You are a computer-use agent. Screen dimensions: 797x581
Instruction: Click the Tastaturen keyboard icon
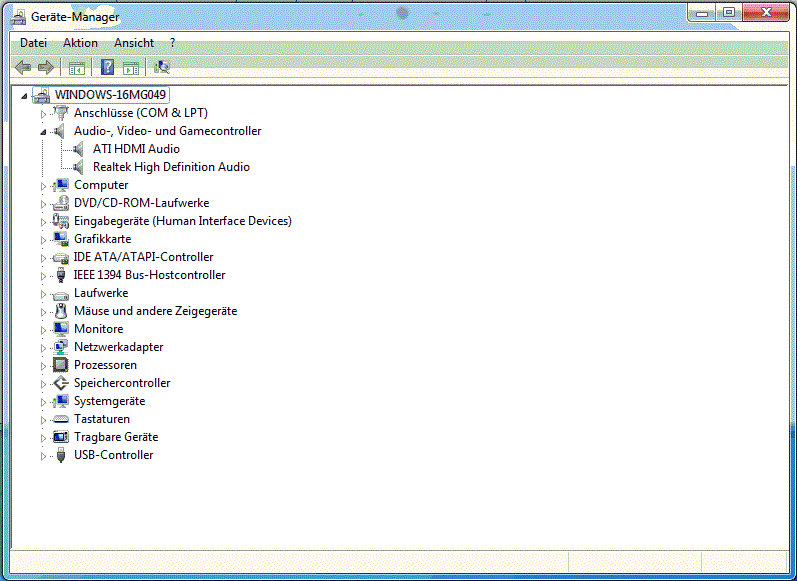[x=61, y=419]
